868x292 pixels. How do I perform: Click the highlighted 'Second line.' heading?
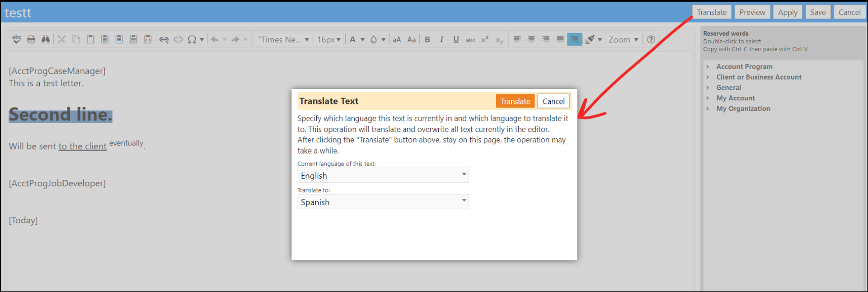click(61, 115)
